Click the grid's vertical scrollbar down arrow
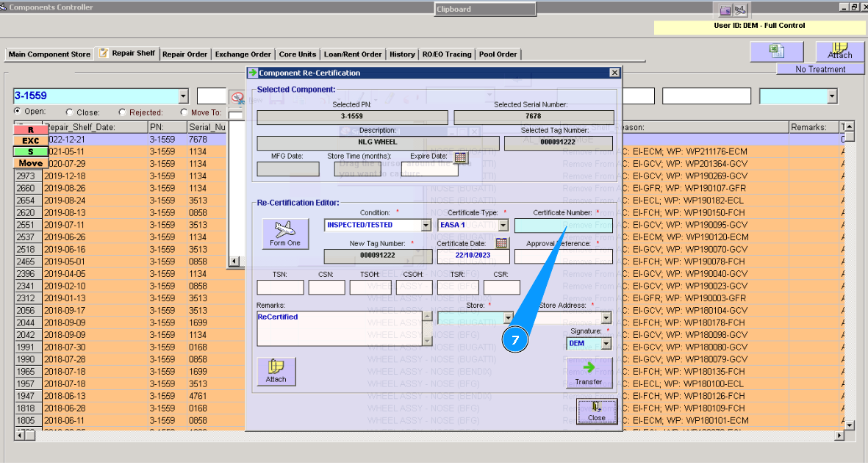The width and height of the screenshot is (868, 465). (x=850, y=425)
